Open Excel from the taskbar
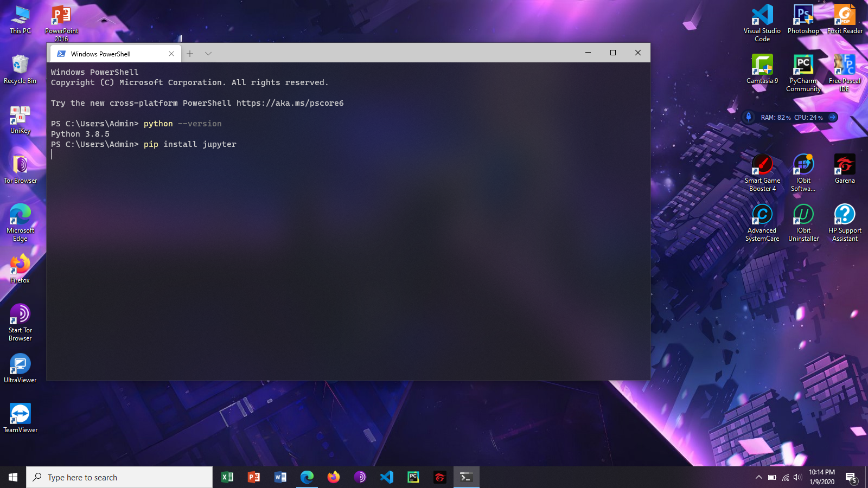 click(227, 477)
